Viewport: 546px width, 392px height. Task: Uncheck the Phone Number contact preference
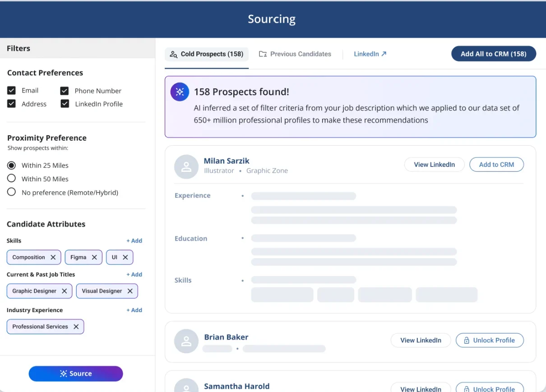tap(64, 90)
